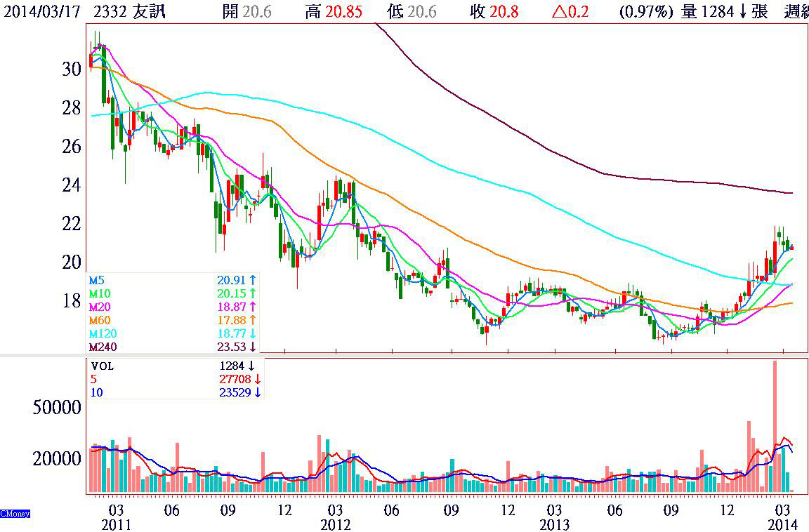Click the down arrow next to M120 value
The width and height of the screenshot is (809, 532).
point(253,333)
